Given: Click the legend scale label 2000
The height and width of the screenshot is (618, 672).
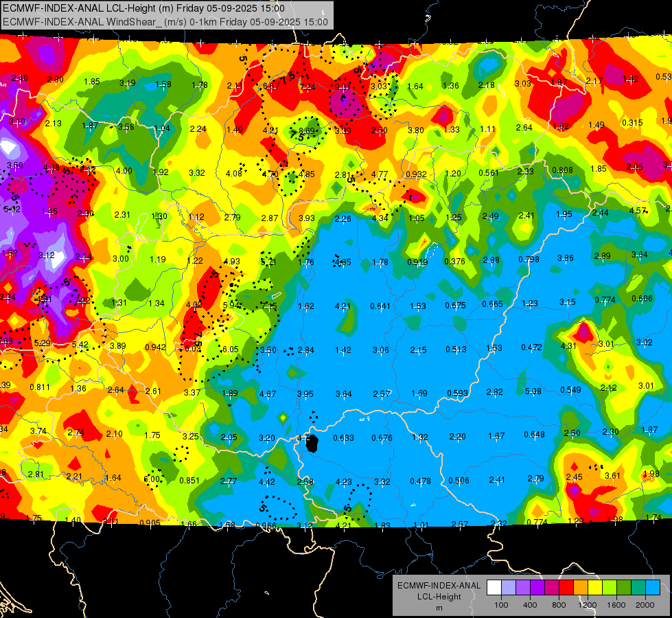Looking at the screenshot, I should (645, 605).
